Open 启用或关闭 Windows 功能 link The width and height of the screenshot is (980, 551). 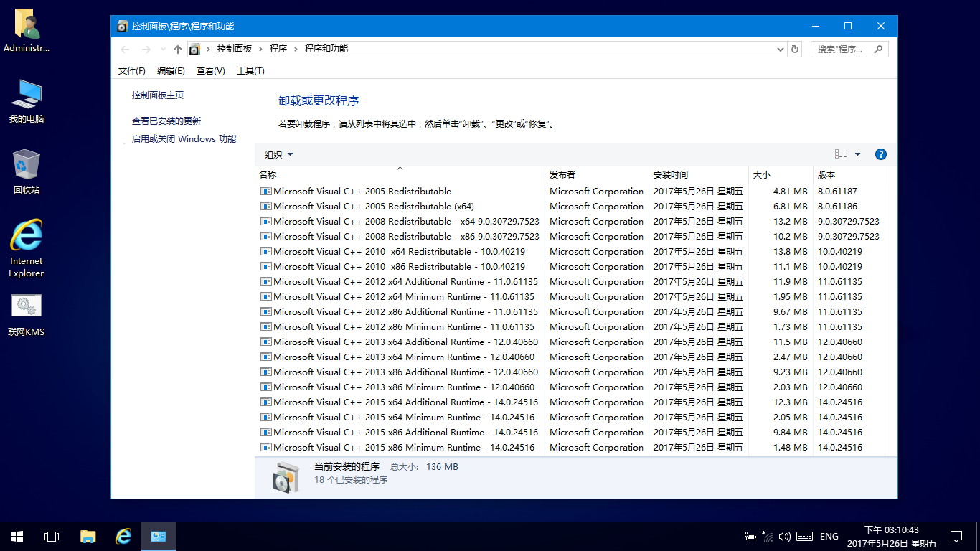pyautogui.click(x=184, y=139)
